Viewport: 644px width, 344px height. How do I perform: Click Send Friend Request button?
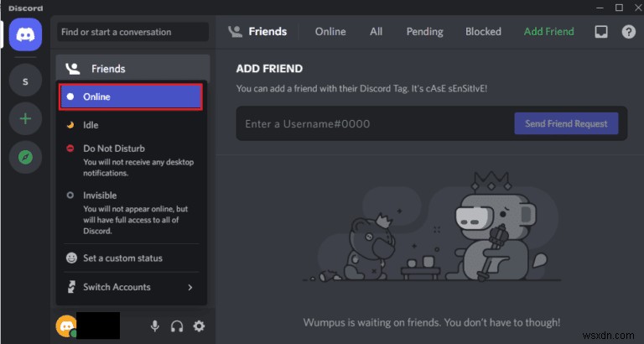point(566,123)
